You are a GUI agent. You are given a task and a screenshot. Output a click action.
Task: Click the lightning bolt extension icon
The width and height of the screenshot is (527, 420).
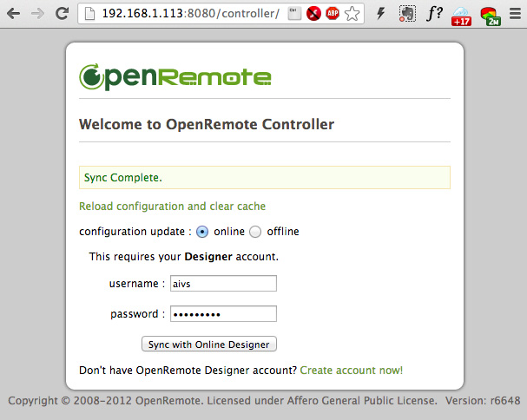tap(380, 14)
